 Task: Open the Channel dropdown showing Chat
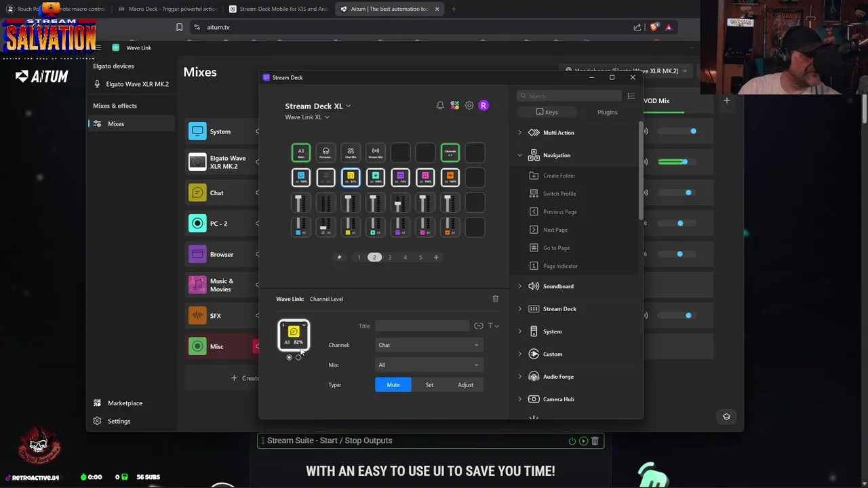[x=429, y=345]
